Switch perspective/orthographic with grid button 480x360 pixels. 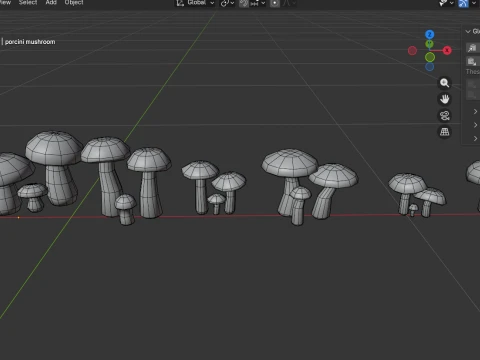pos(444,132)
